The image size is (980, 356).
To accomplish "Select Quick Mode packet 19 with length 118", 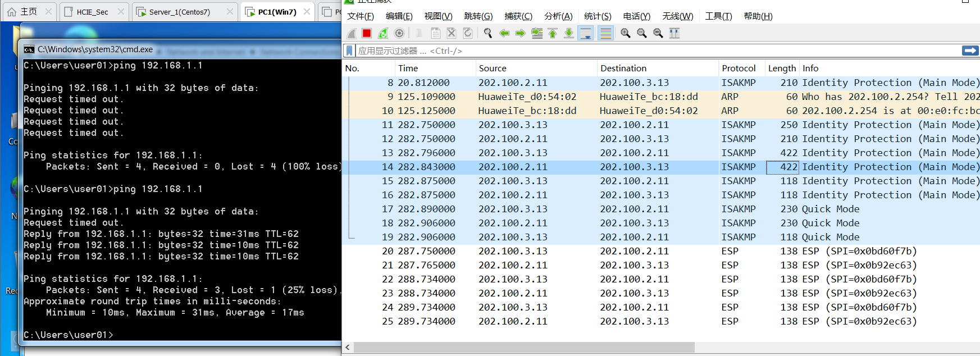I will click(x=661, y=237).
